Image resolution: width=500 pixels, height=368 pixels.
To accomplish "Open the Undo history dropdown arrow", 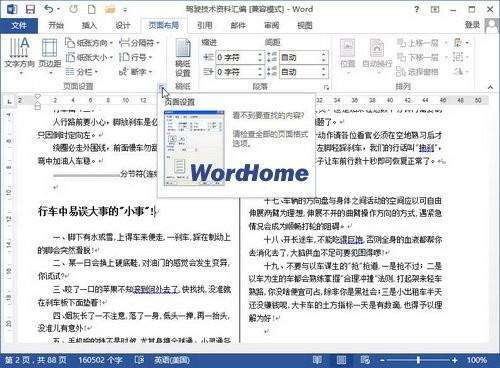I will [58, 9].
